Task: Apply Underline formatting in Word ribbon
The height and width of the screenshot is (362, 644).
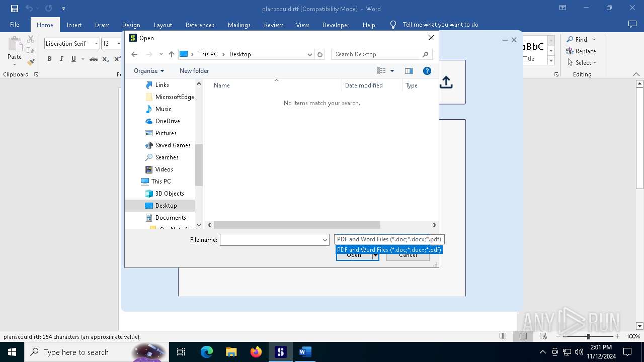Action: coord(73,59)
